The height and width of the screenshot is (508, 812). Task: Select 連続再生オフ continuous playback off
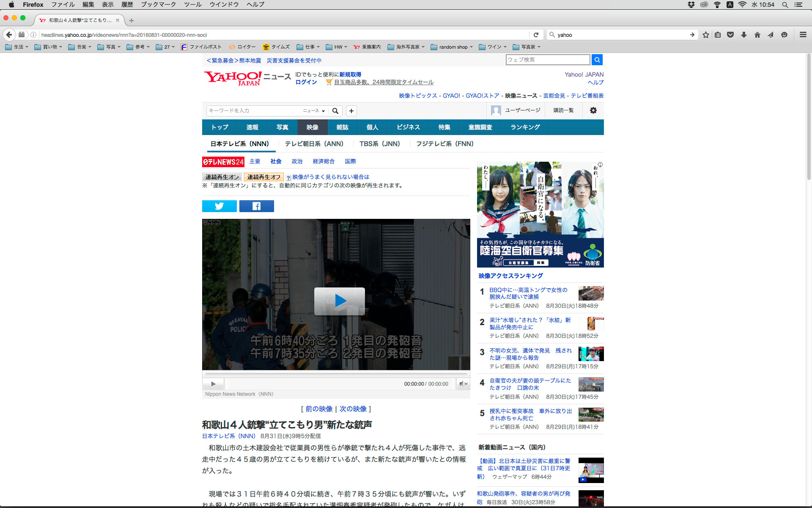click(x=263, y=177)
